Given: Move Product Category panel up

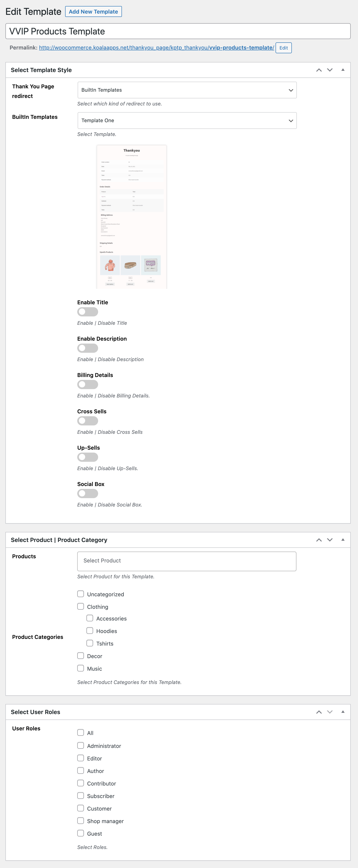Looking at the screenshot, I should click(x=319, y=540).
